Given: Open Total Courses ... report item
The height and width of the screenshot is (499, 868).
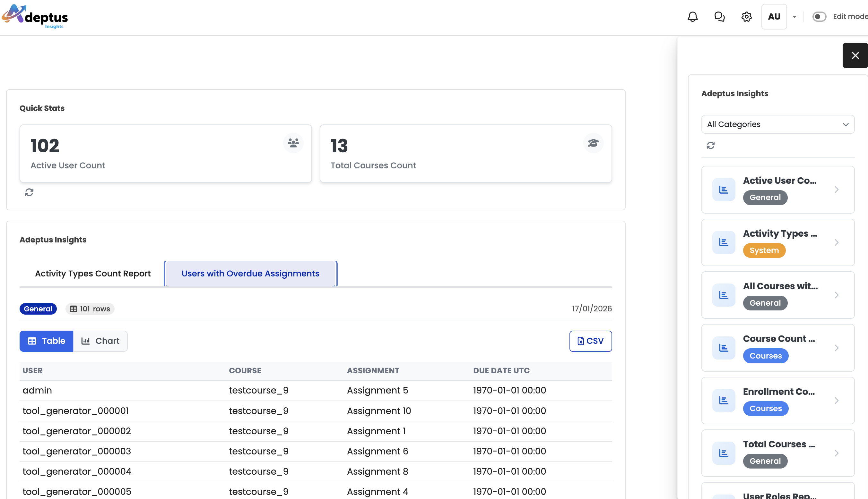Looking at the screenshot, I should 777,453.
